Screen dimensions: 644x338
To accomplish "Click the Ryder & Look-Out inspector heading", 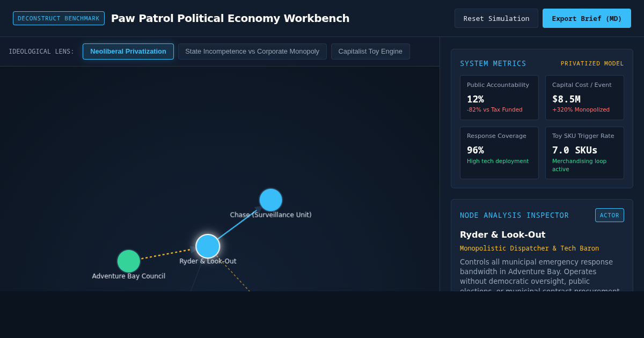I will (502, 234).
